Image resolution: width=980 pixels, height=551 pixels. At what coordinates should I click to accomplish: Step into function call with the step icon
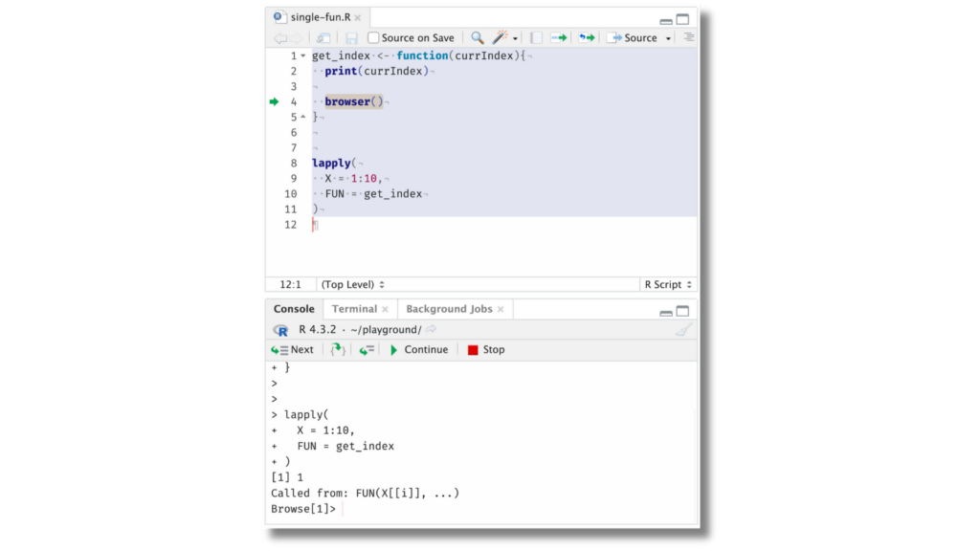click(x=335, y=349)
